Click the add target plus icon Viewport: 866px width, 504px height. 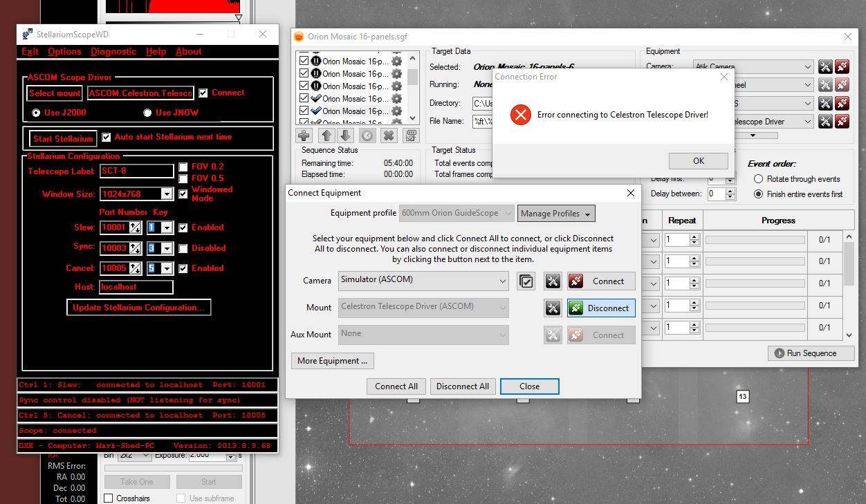tap(304, 136)
